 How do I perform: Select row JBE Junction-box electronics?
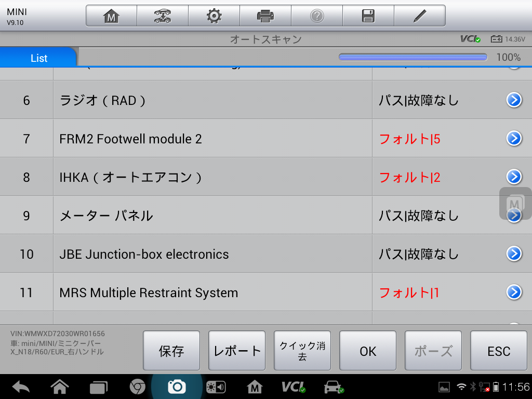pos(266,254)
